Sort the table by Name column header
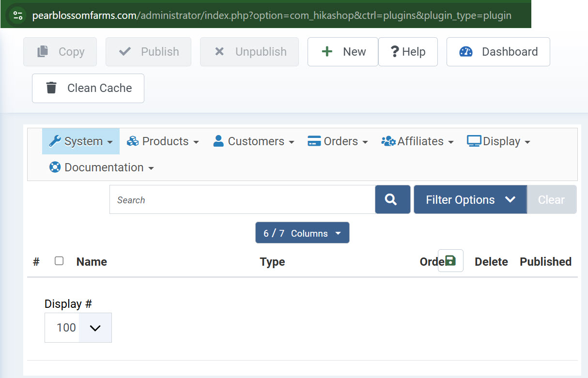 click(92, 262)
